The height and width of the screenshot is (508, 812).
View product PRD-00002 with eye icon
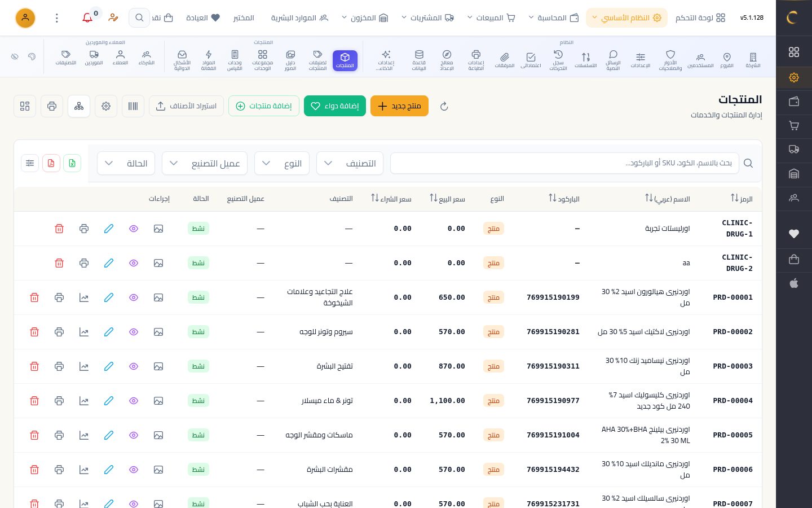click(134, 332)
